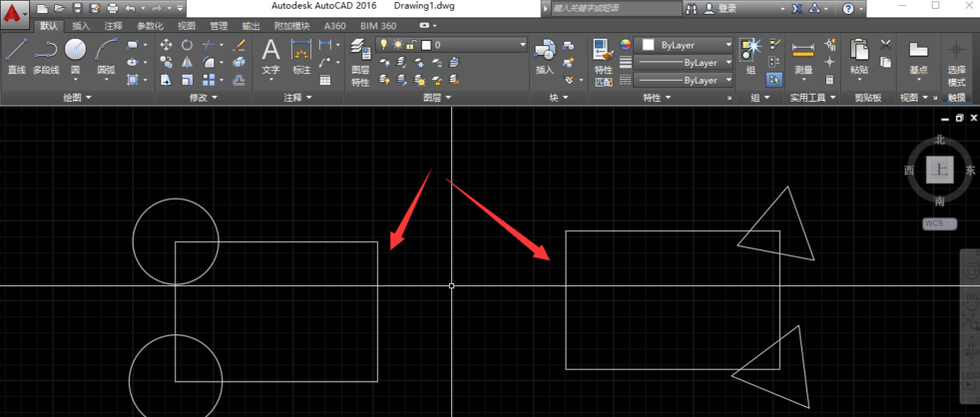980x417 pixels.
Task: Open the 视图 ribbon tab
Action: point(187,26)
